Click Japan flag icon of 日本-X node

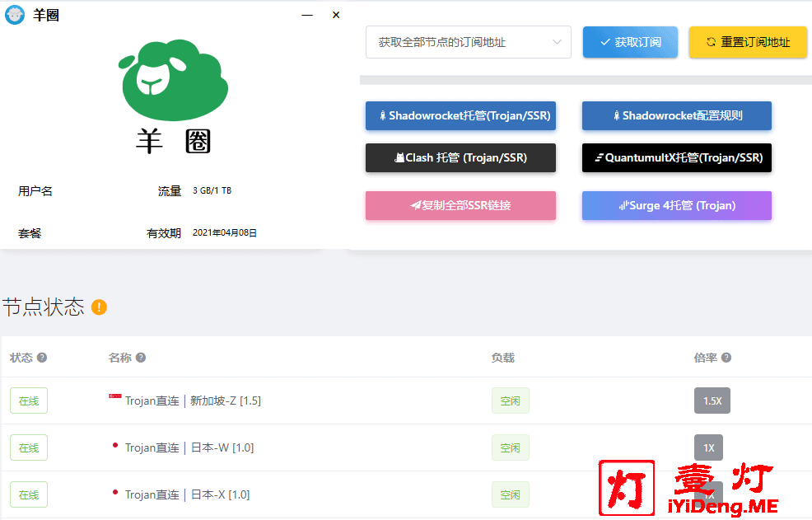coord(115,492)
